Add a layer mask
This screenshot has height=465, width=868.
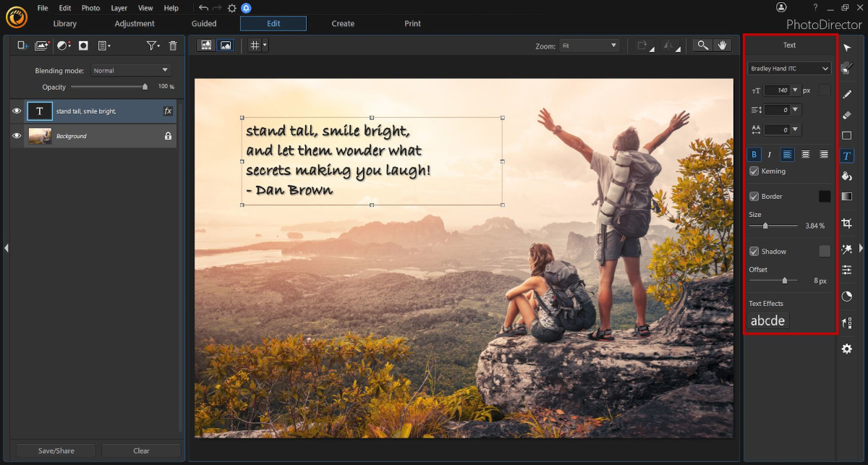[83, 46]
